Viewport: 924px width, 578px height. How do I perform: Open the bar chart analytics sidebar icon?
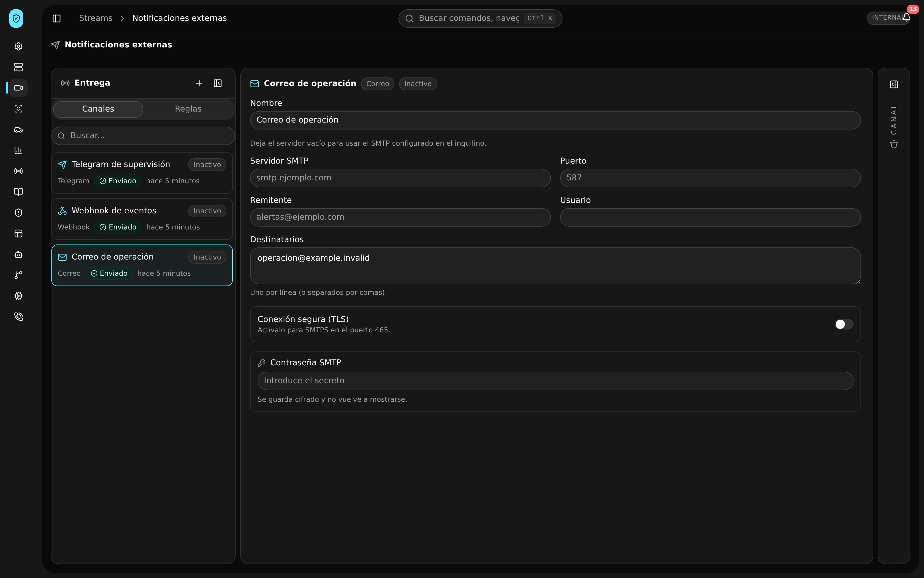tap(18, 150)
